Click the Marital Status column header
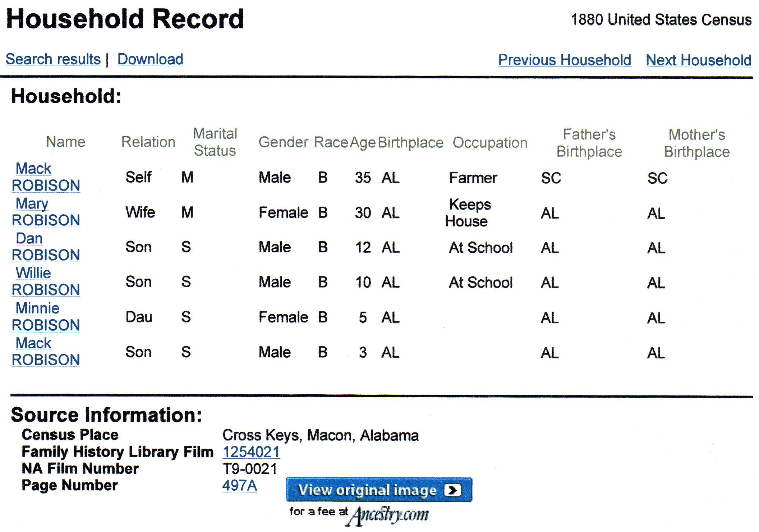Screen dimensions: 759x532 pos(215,142)
